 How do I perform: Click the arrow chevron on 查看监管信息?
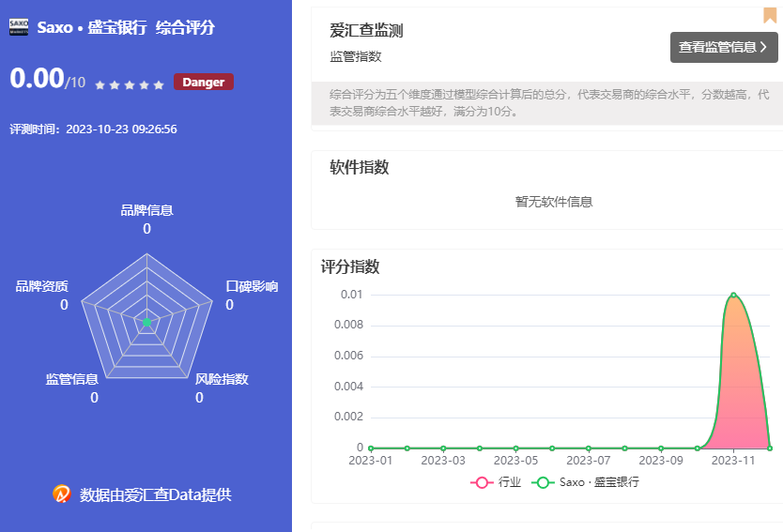(763, 47)
